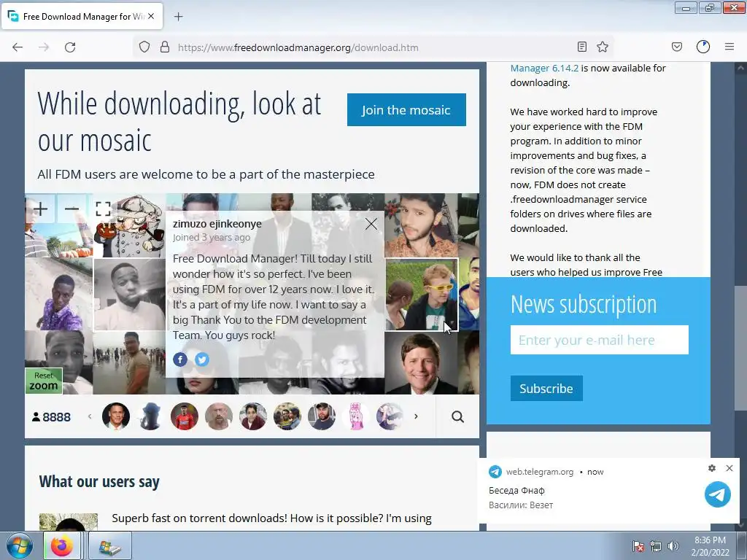Open the Firefox application menu
Screen dimensions: 747x560
click(x=729, y=47)
